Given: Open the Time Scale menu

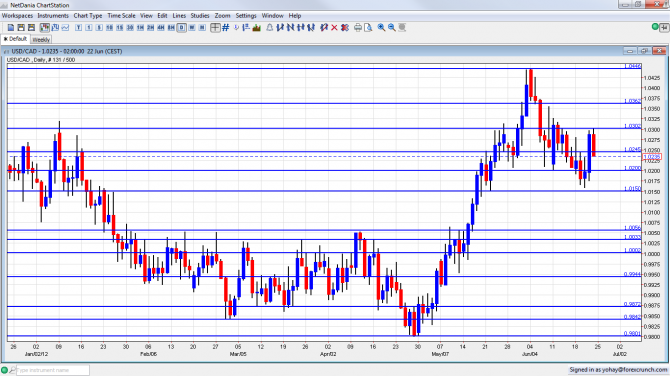Looking at the screenshot, I should [121, 15].
